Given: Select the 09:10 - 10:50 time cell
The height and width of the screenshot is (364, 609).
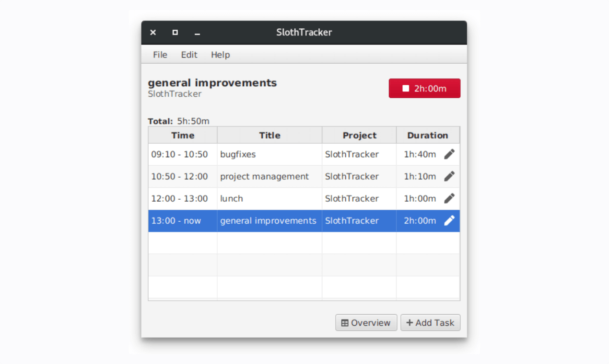Looking at the screenshot, I should tap(183, 154).
